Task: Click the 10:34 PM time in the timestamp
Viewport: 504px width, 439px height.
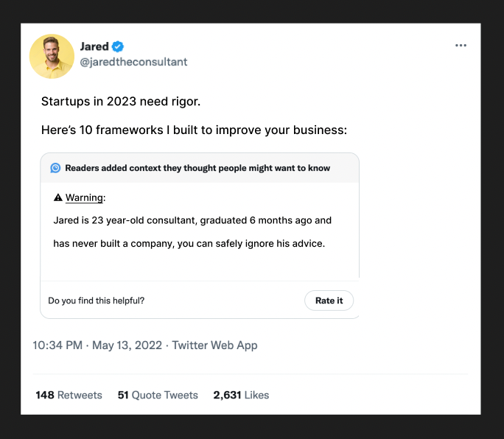Action: 57,345
